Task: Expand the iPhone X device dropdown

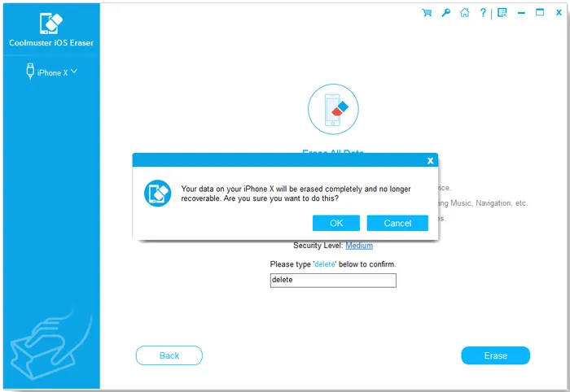Action: click(74, 71)
